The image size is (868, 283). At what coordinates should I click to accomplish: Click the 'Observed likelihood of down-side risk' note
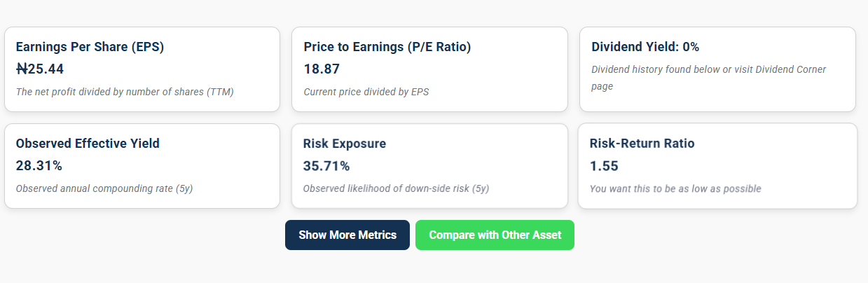pyautogui.click(x=396, y=188)
